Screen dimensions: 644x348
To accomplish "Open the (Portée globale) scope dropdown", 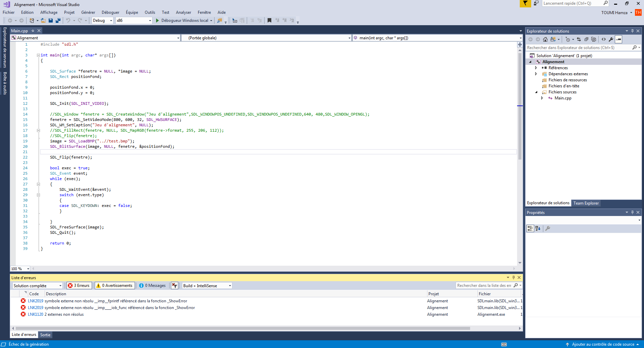I will pos(267,38).
